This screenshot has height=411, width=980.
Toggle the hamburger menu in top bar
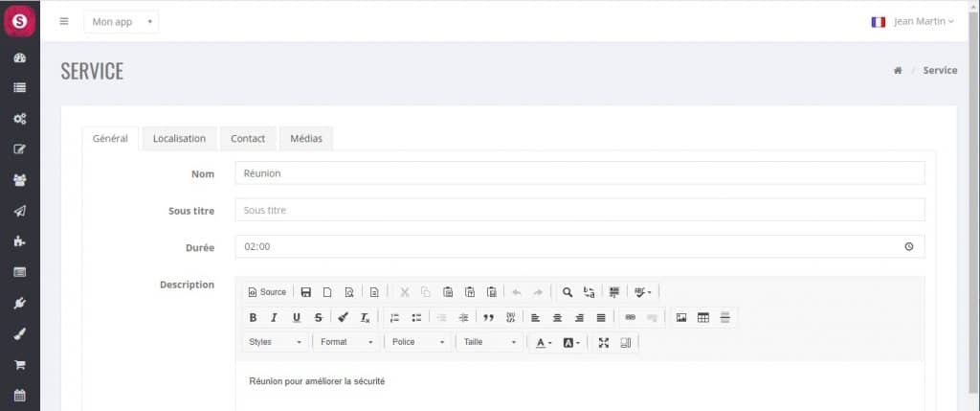click(x=64, y=21)
